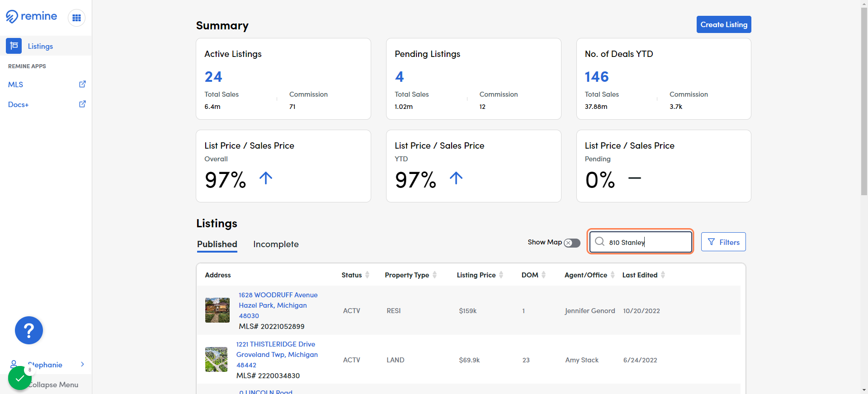Open the MLS app link
Screen dimensions: 868x394
click(15, 84)
